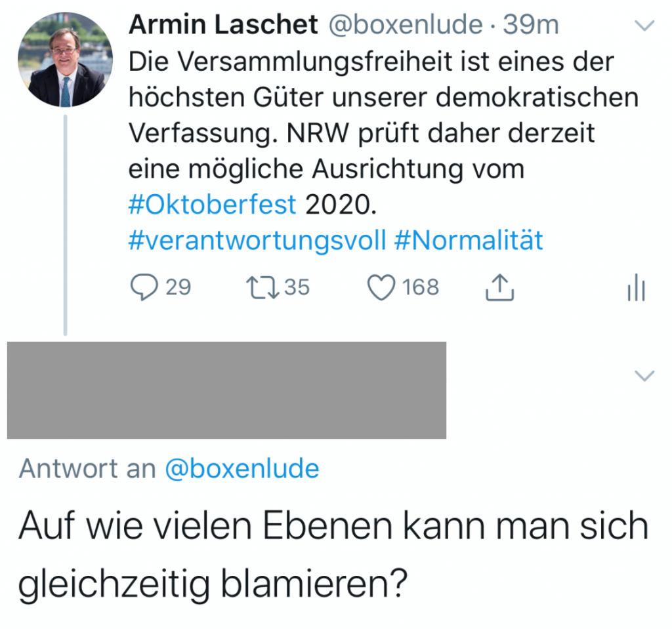Expand the chevron menu on Laschet's tweet
The height and width of the screenshot is (629, 672).
[646, 26]
